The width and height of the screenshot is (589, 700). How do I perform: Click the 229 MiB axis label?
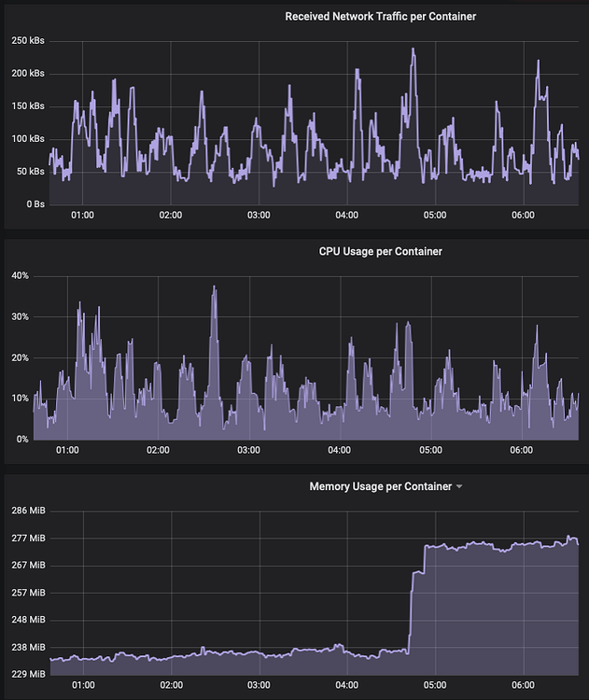tap(28, 674)
